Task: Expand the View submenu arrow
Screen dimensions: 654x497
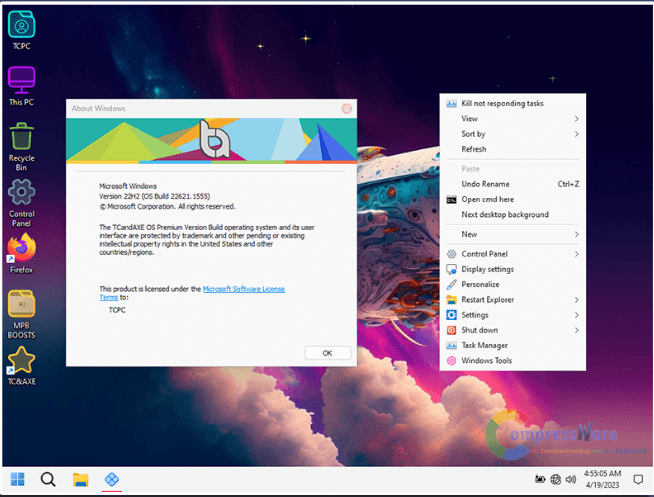Action: tap(576, 119)
